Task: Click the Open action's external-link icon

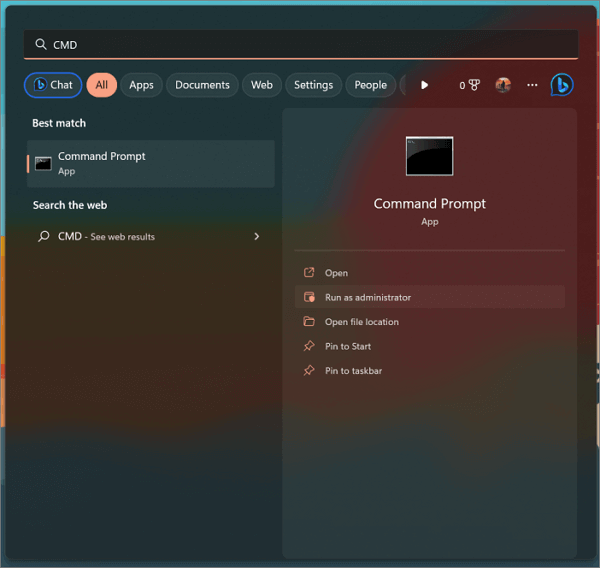Action: 309,273
